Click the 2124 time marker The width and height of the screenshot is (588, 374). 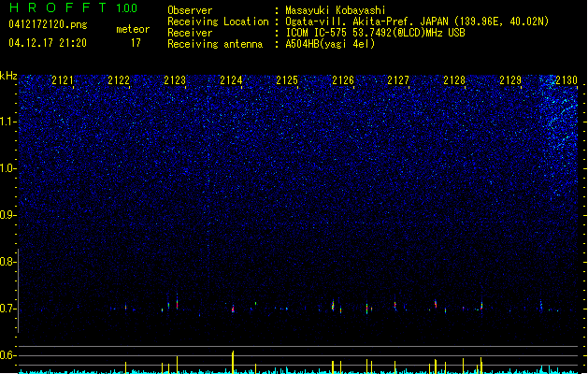[231, 79]
